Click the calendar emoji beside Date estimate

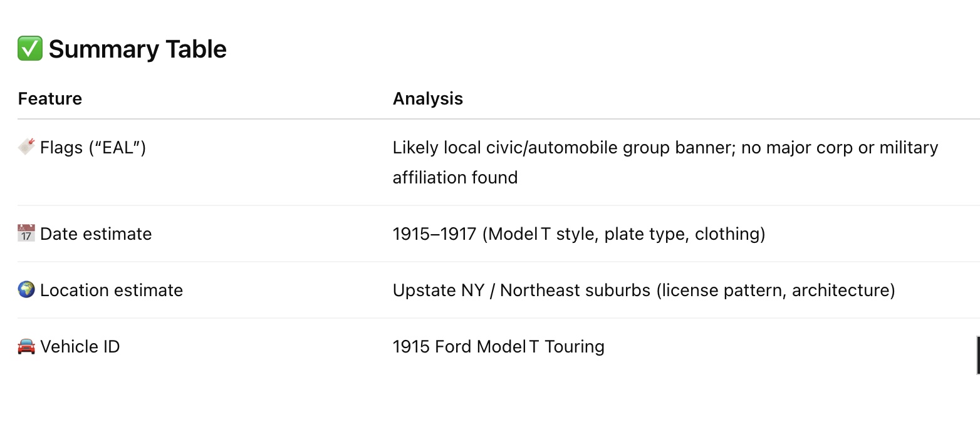point(26,234)
